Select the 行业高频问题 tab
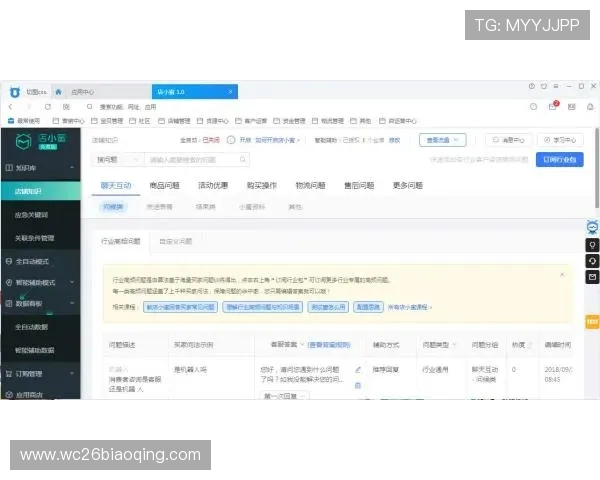600x480 pixels. tap(121, 241)
